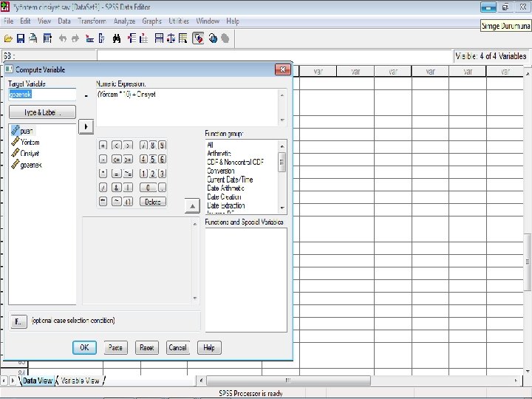Open the If case selection condition button
The image size is (532, 399).
tap(18, 321)
